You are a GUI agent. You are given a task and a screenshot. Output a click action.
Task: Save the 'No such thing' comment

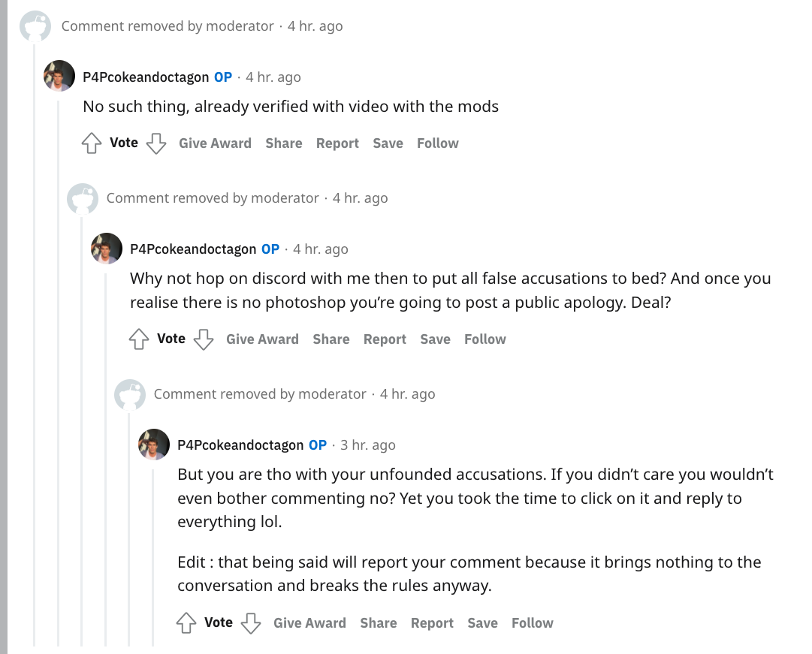[x=388, y=143]
